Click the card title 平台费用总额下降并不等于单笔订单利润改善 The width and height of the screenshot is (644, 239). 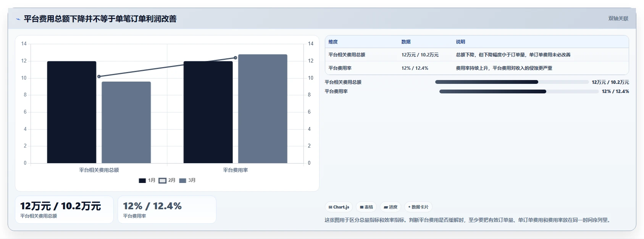tap(100, 19)
